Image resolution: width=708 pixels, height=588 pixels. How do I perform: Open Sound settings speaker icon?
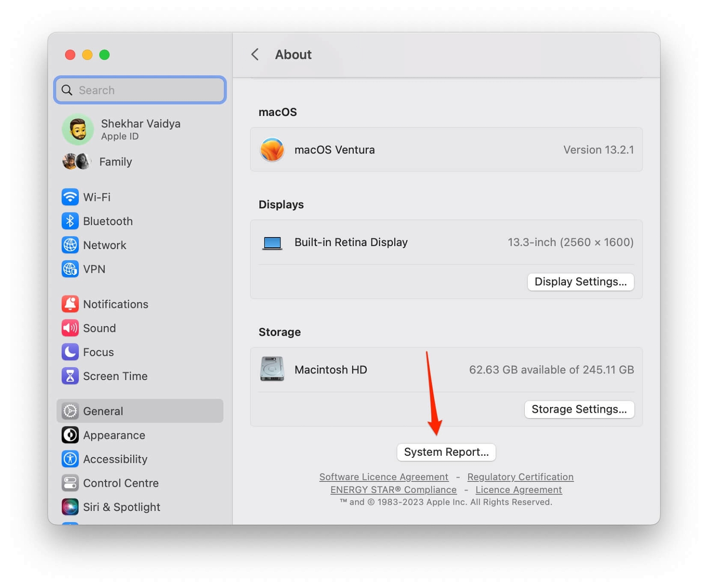click(70, 328)
